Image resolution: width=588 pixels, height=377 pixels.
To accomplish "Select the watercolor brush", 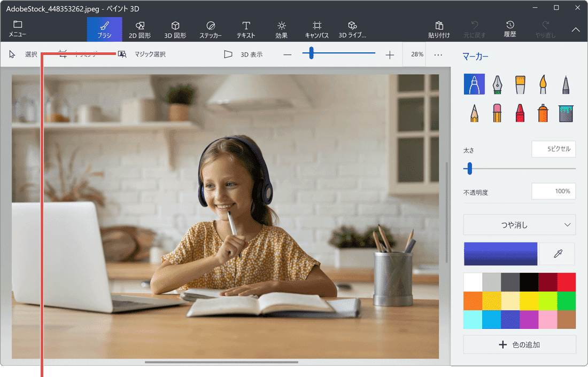I will (543, 84).
